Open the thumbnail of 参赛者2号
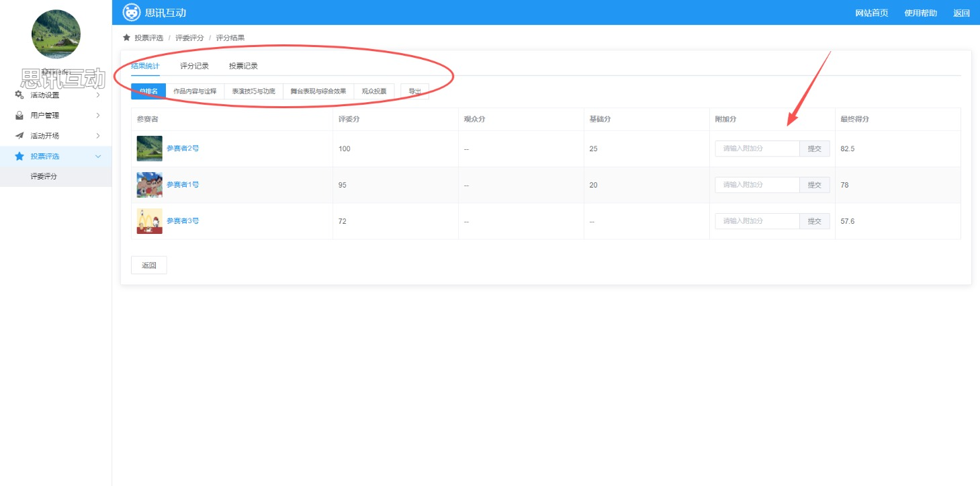Image resolution: width=980 pixels, height=486 pixels. (x=149, y=149)
